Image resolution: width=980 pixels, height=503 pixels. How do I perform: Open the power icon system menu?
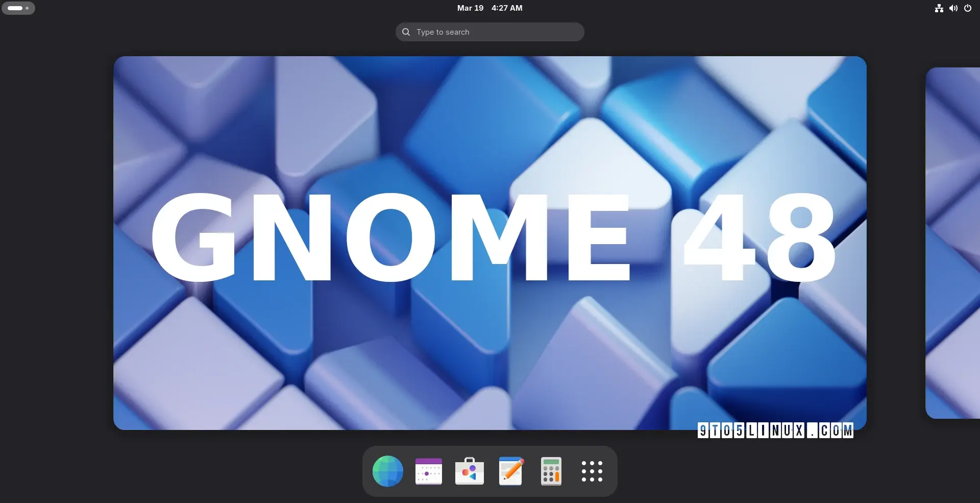click(x=968, y=8)
